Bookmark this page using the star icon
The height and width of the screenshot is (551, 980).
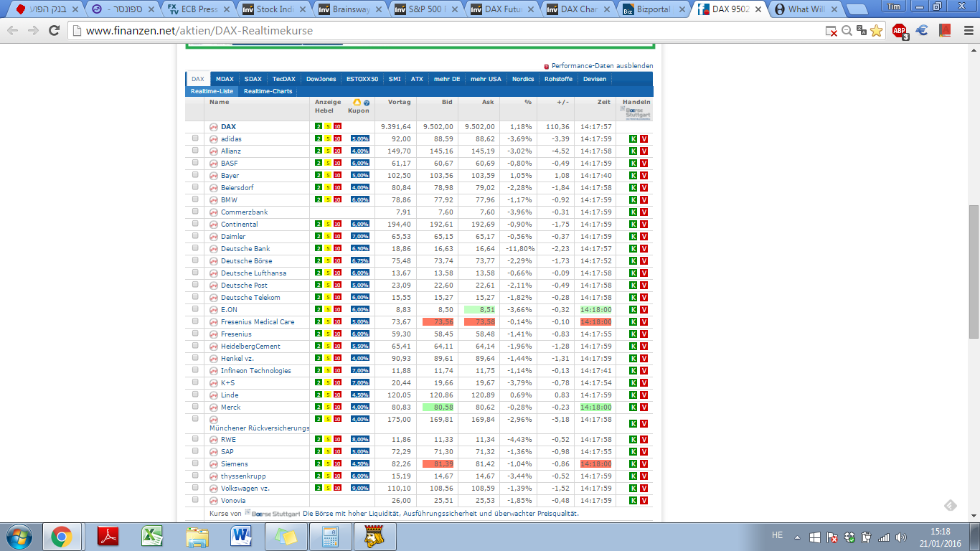click(x=876, y=31)
